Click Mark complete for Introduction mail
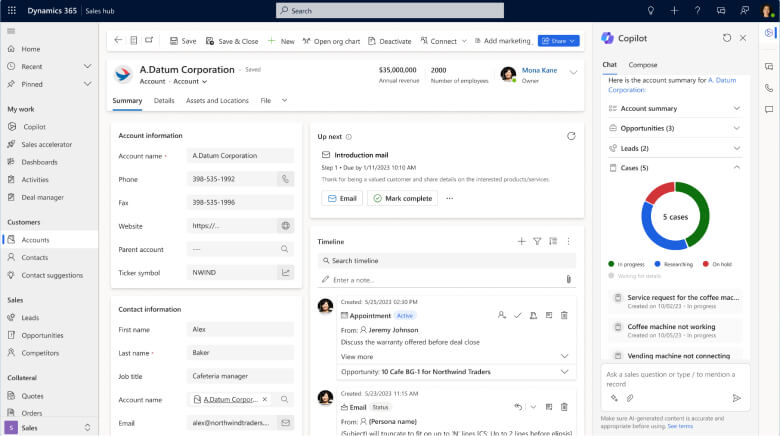 [x=402, y=198]
